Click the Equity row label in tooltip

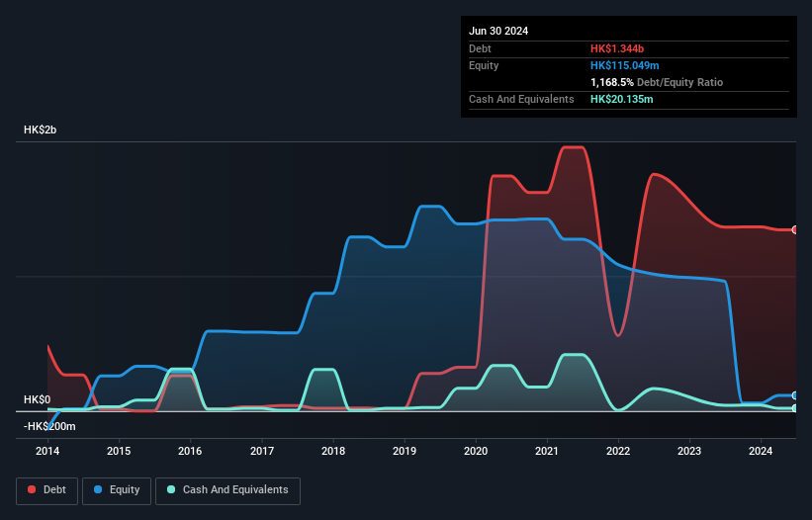click(x=484, y=65)
